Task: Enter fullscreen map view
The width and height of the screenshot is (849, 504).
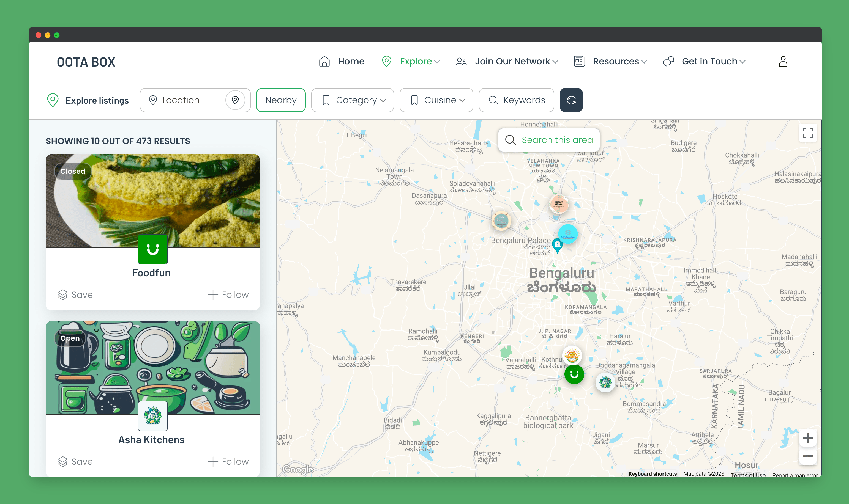Action: pos(807,133)
